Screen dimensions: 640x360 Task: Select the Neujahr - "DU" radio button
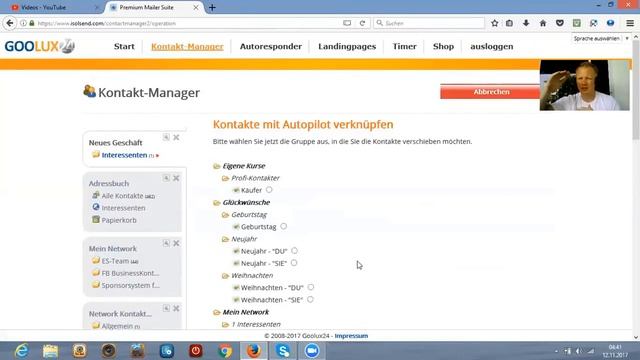(x=294, y=251)
